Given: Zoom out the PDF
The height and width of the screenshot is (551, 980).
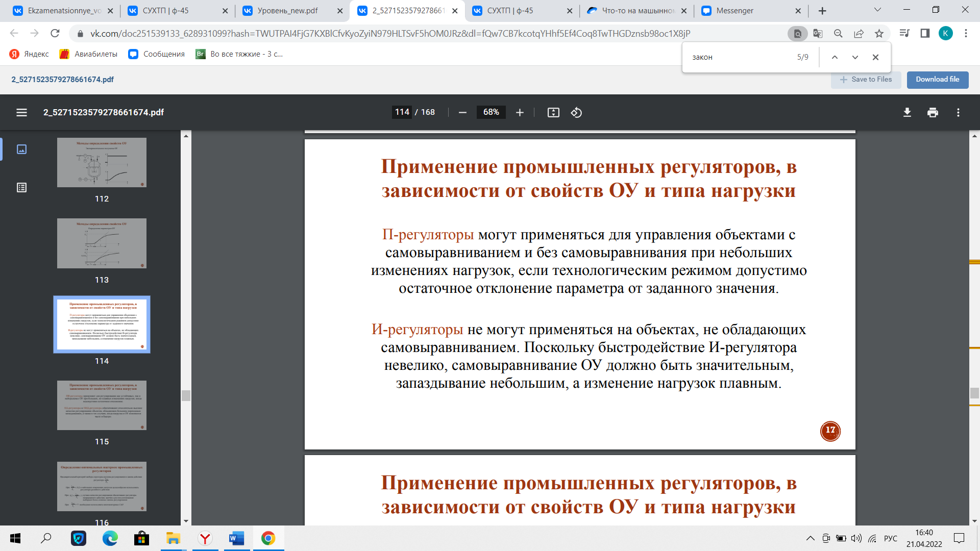Looking at the screenshot, I should click(462, 112).
